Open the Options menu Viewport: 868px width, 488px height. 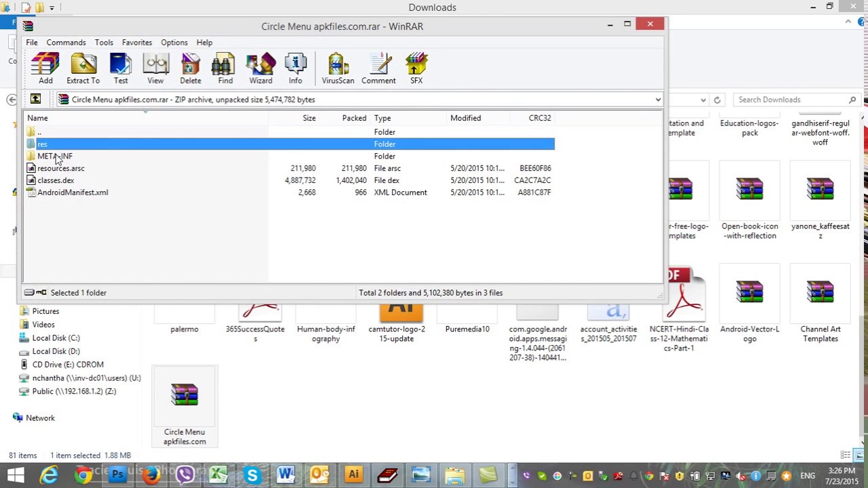pyautogui.click(x=174, y=43)
